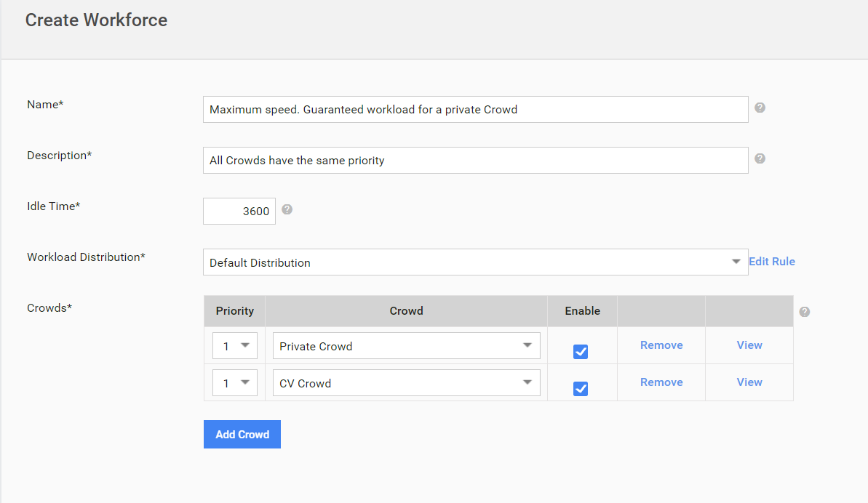
Task: Open the Private Crowd selection dropdown
Action: (406, 346)
